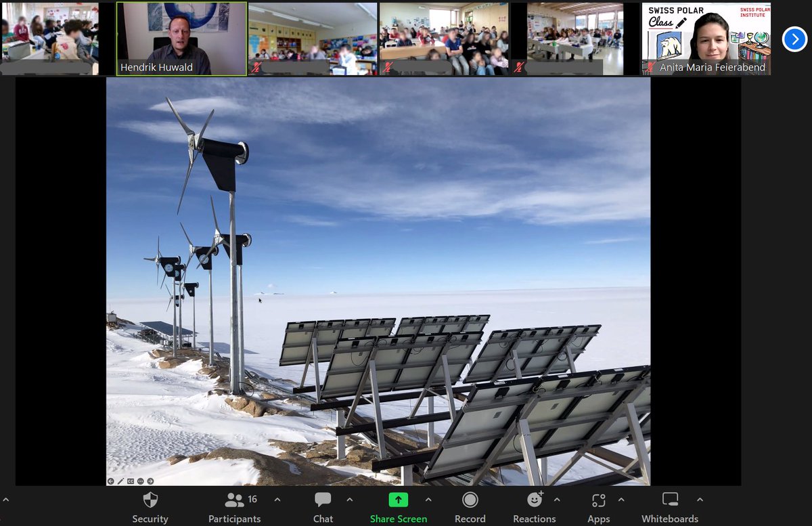
Task: Expand the Share Screen options caret
Action: 428,500
